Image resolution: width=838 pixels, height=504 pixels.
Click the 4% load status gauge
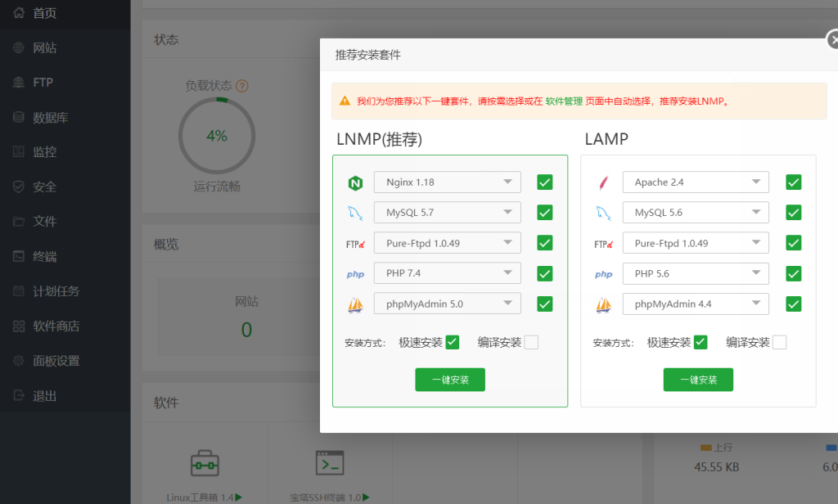[x=216, y=136]
